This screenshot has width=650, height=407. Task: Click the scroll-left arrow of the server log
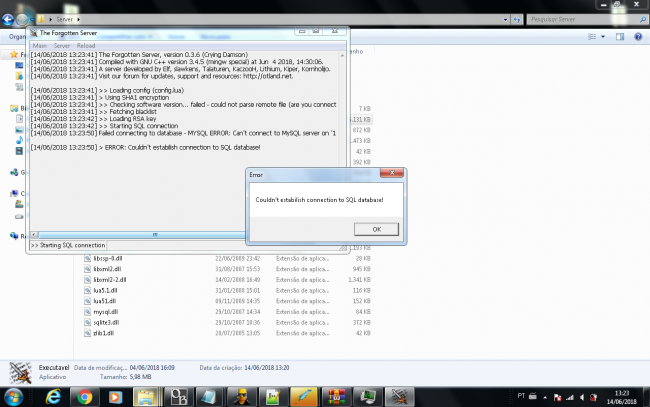click(34, 235)
